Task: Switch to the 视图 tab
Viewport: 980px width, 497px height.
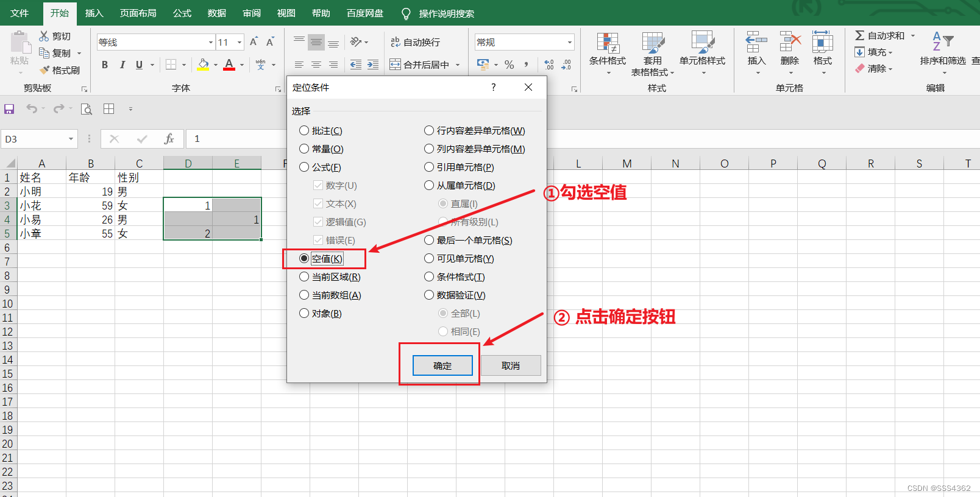Action: [286, 13]
